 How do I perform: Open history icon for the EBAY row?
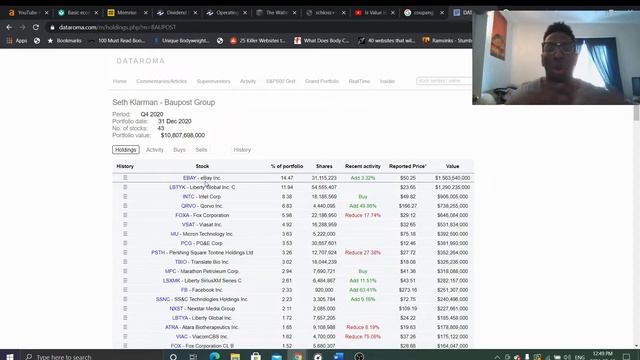125,178
